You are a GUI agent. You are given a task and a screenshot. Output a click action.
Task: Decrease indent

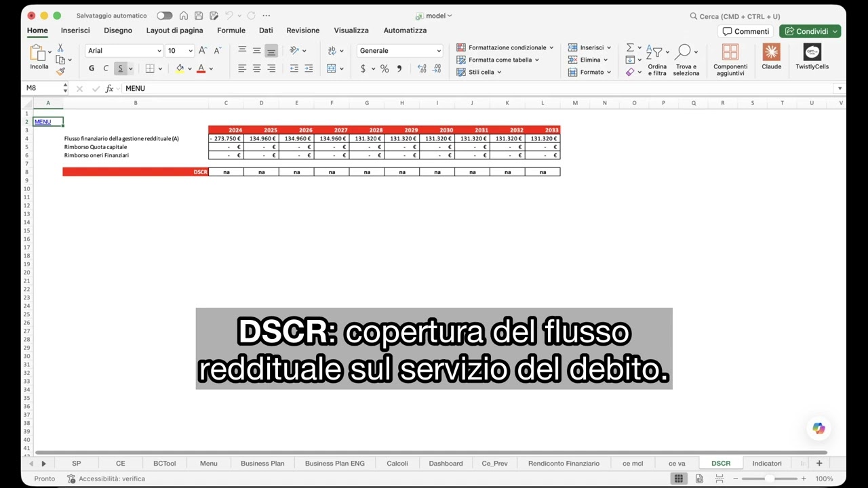click(294, 68)
